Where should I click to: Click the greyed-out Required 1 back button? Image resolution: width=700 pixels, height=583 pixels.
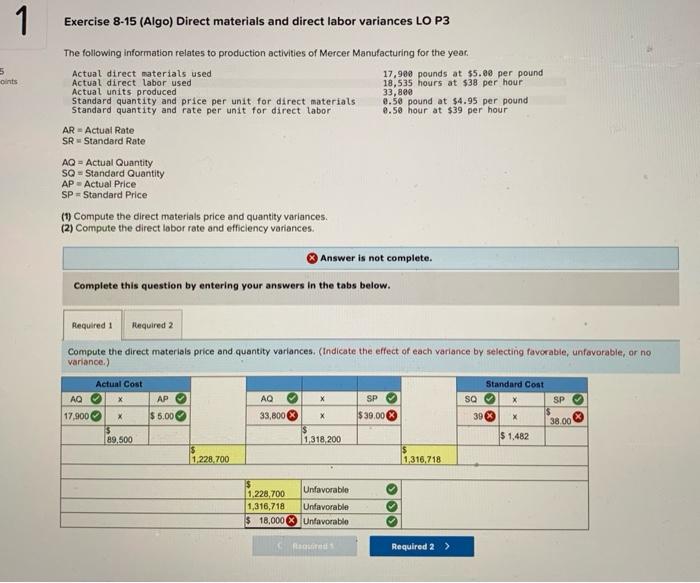[x=304, y=546]
